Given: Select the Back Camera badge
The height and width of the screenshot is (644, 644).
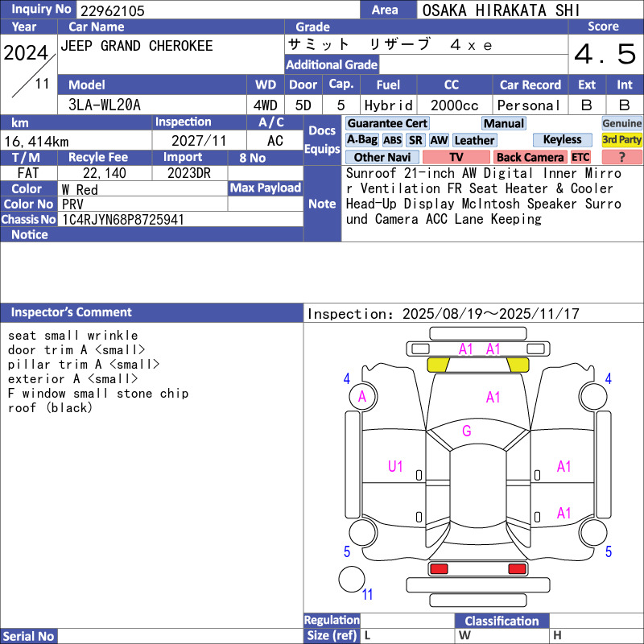Looking at the screenshot, I should click(x=530, y=158).
